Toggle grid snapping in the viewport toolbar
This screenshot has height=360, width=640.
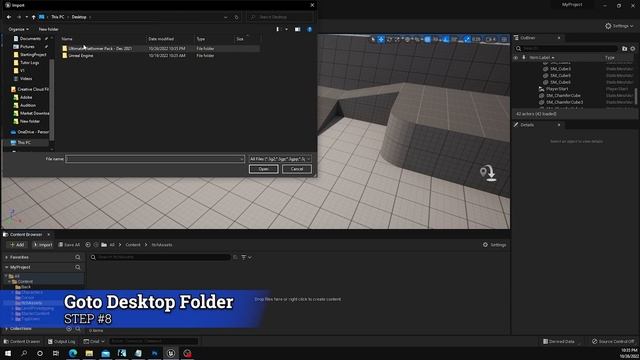[x=427, y=39]
